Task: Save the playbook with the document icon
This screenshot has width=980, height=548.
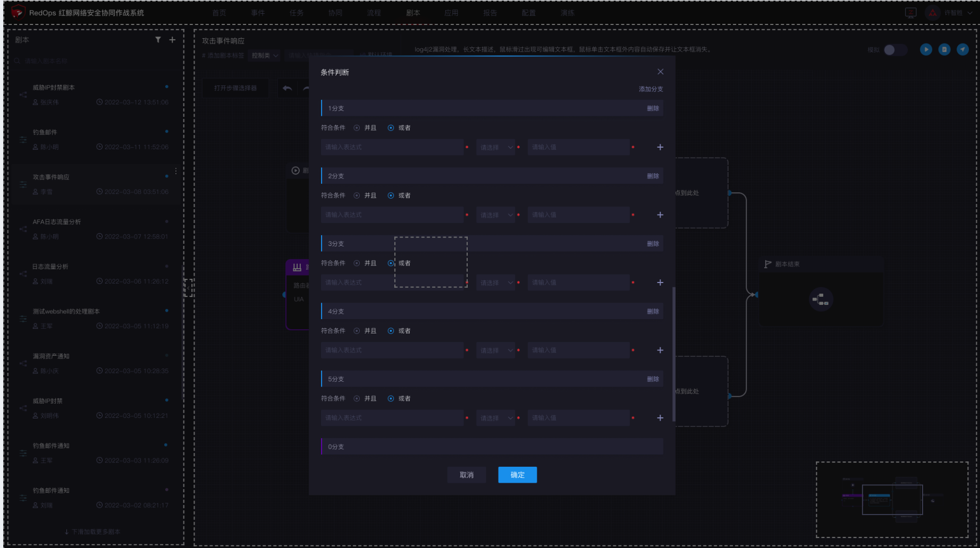Action: tap(944, 49)
